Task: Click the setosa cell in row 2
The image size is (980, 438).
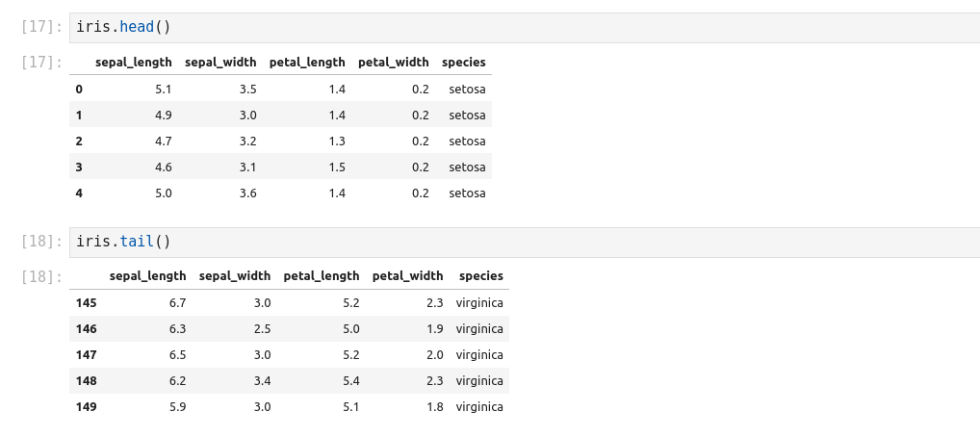Action: (467, 142)
